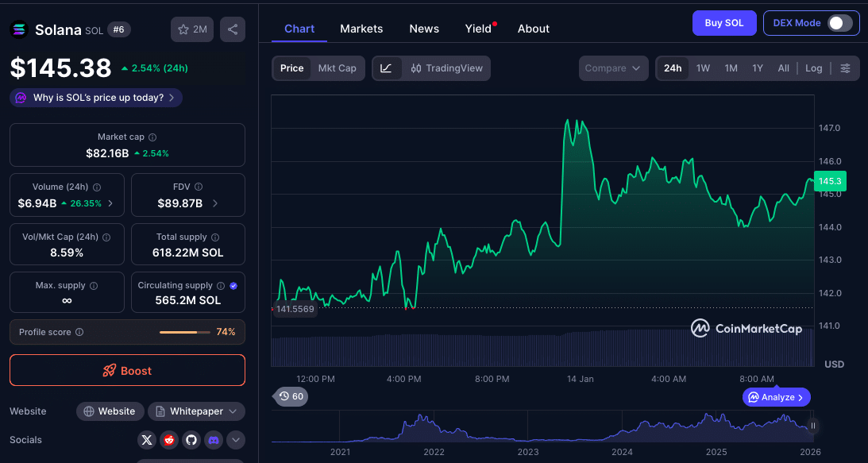
Task: Switch to the Markets tab
Action: click(361, 29)
